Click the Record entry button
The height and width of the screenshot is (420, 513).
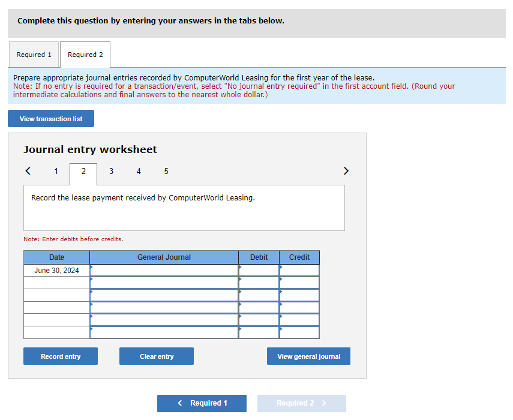(x=61, y=356)
